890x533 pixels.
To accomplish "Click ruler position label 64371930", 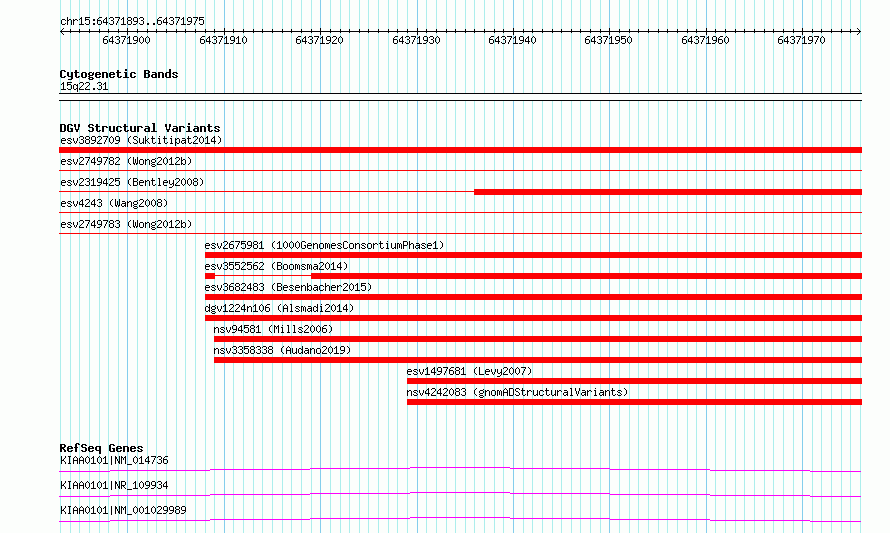I will (x=416, y=40).
